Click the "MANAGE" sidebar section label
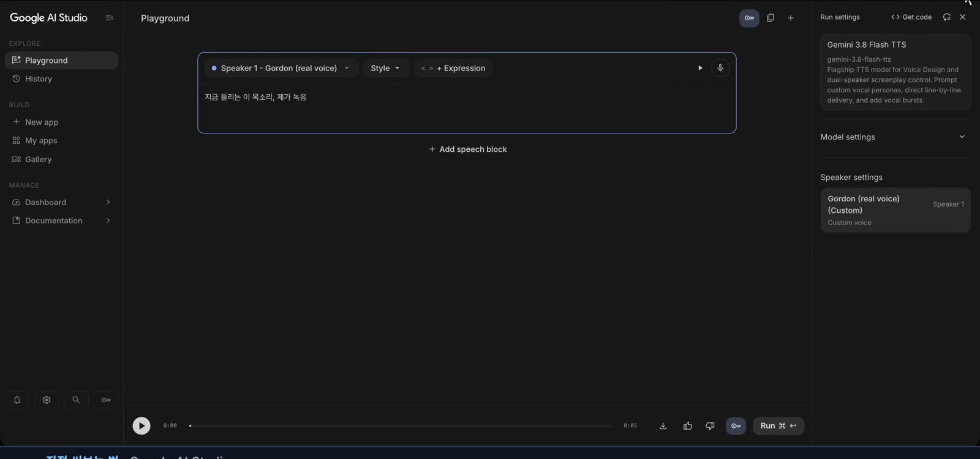This screenshot has width=980, height=459. [x=24, y=185]
